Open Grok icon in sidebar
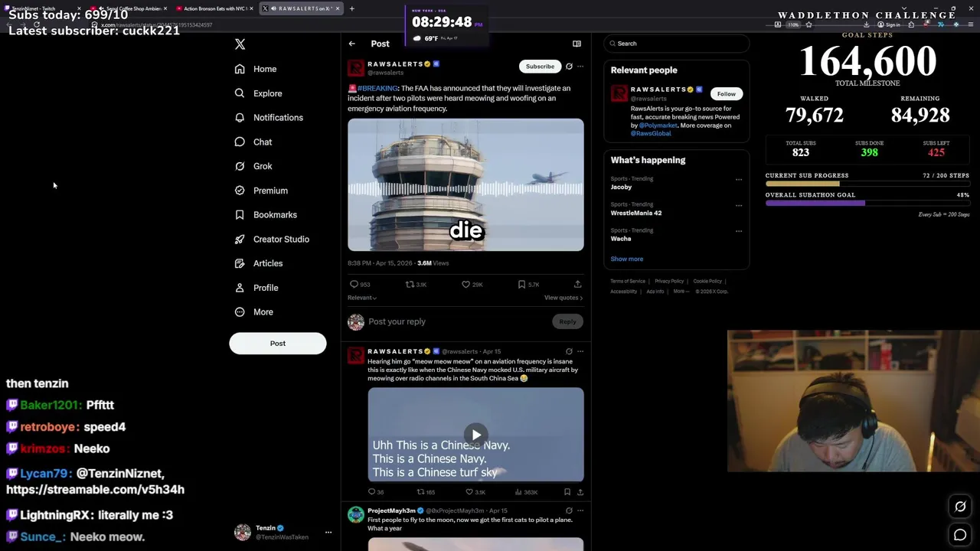 (240, 166)
